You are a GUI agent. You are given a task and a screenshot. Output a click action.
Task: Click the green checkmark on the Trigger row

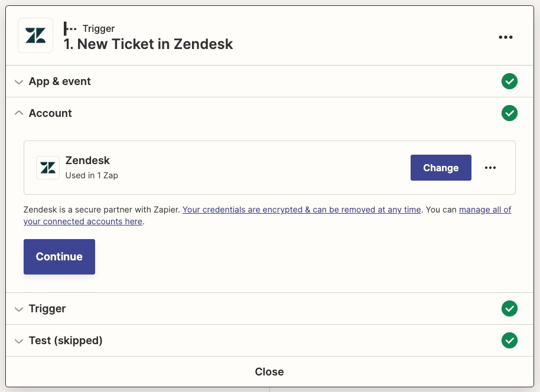(509, 309)
